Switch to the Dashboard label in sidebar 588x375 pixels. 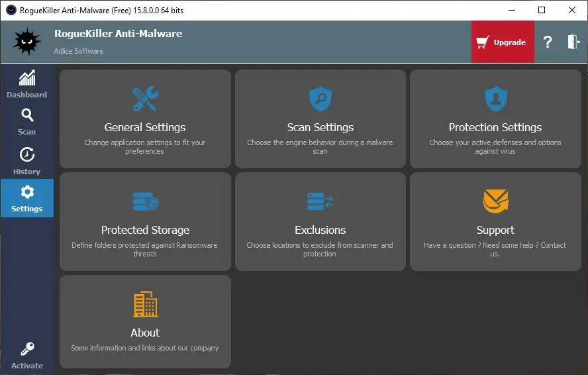click(26, 95)
